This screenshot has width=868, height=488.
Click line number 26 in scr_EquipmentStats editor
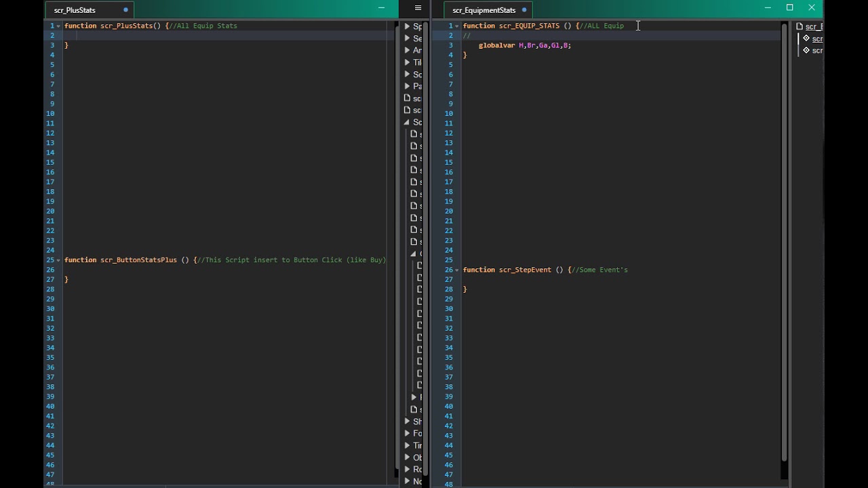tap(449, 270)
